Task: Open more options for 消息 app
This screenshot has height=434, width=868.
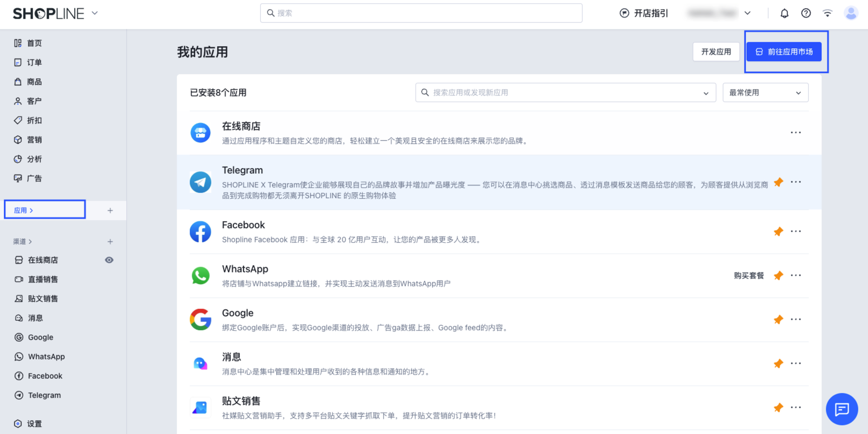Action: point(796,364)
